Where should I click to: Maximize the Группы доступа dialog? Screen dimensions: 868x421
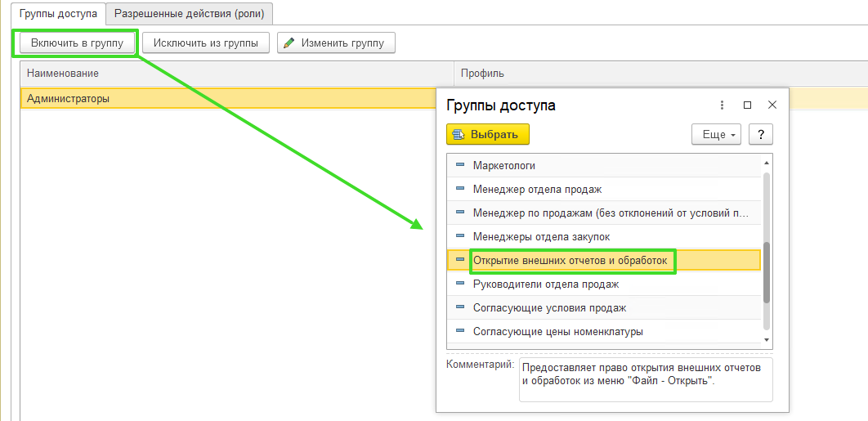pyautogui.click(x=747, y=105)
